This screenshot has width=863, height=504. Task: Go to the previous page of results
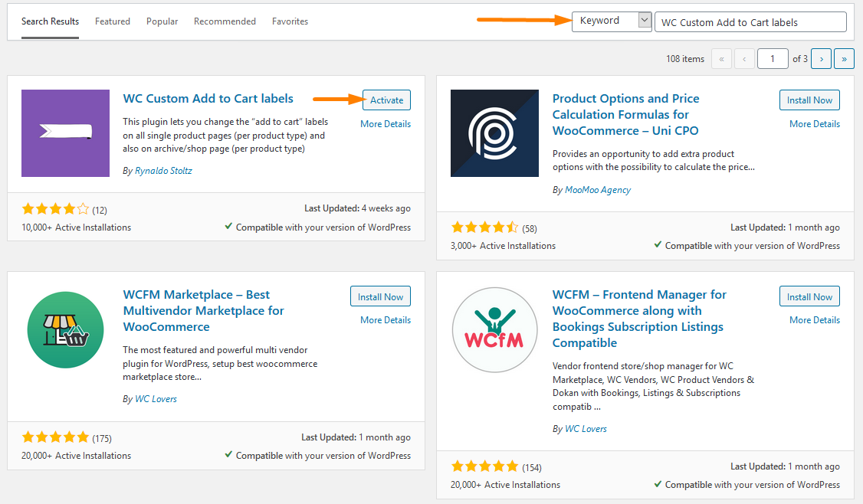[x=744, y=59]
